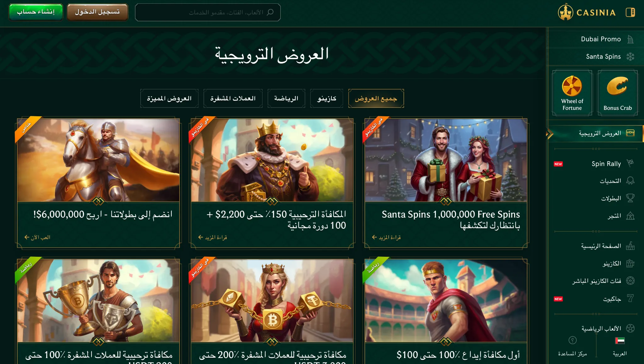Click the shop store icon in the sidebar

click(630, 216)
